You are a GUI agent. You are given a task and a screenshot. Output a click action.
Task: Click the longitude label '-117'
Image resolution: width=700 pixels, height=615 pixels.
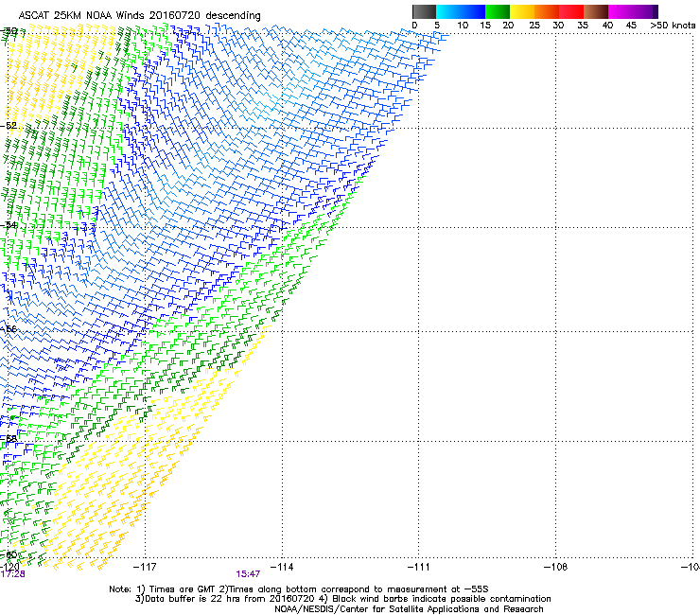145,567
